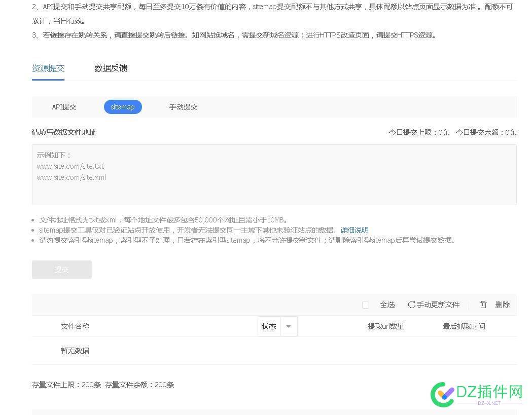Screen dimensions: 532x415
Task: Click the 暂无数据 empty row text
Action: pos(75,350)
